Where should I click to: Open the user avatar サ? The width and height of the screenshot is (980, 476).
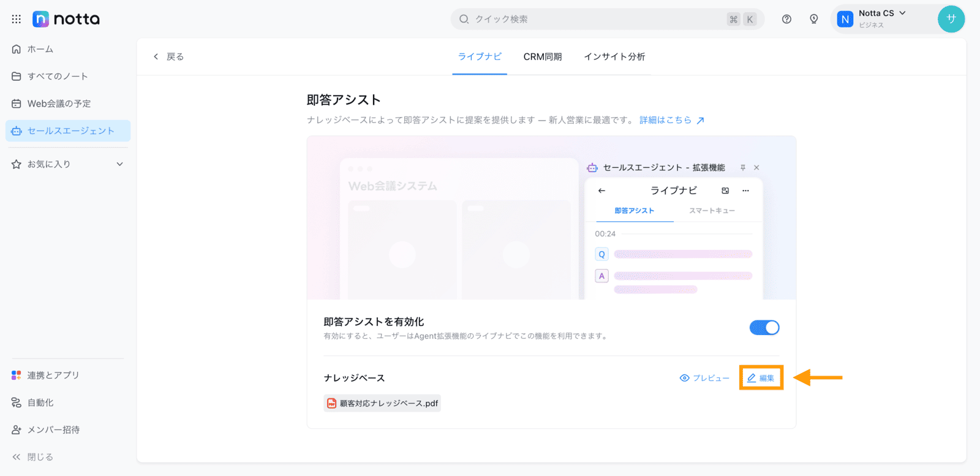pos(951,19)
